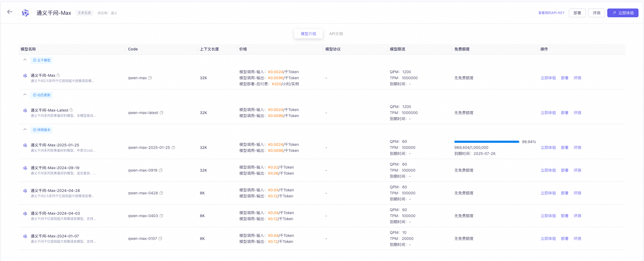Copy the qwen-max-0919 code

pyautogui.click(x=161, y=170)
